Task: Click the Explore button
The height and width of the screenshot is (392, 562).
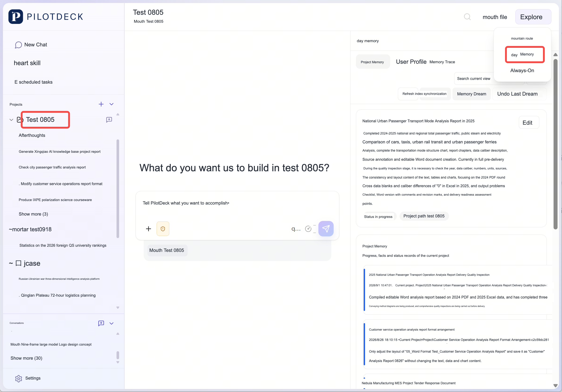Action: pos(533,17)
